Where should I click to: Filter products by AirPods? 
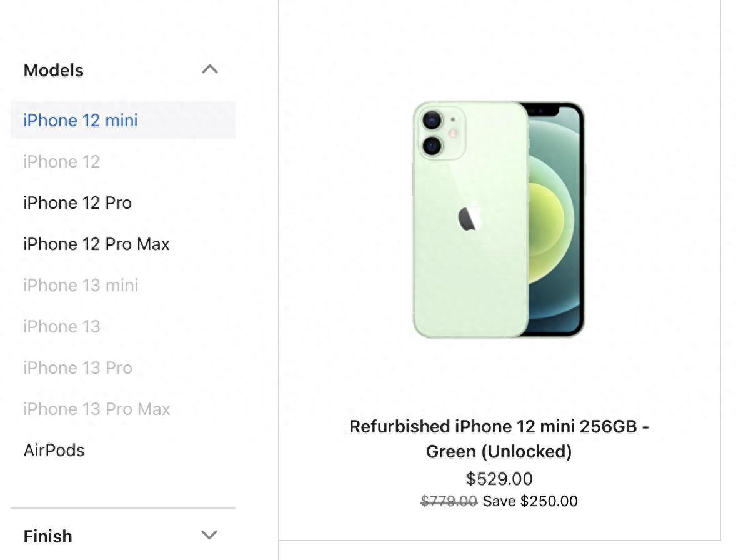[x=53, y=450]
